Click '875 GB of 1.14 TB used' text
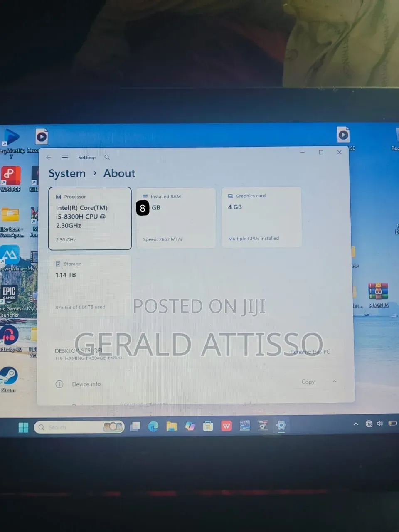 [80, 307]
